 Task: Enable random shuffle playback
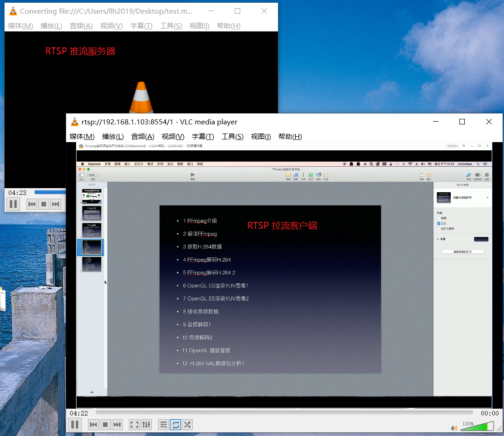click(x=187, y=424)
